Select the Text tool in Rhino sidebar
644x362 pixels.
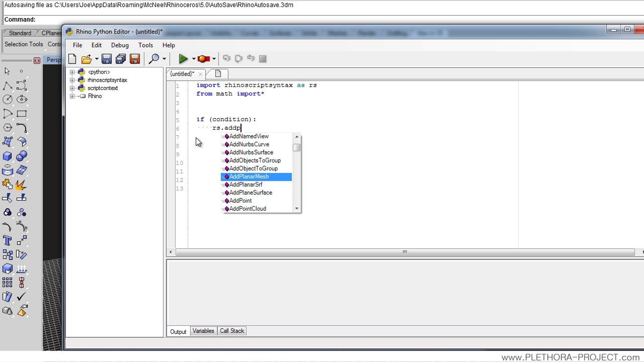pos(7,241)
